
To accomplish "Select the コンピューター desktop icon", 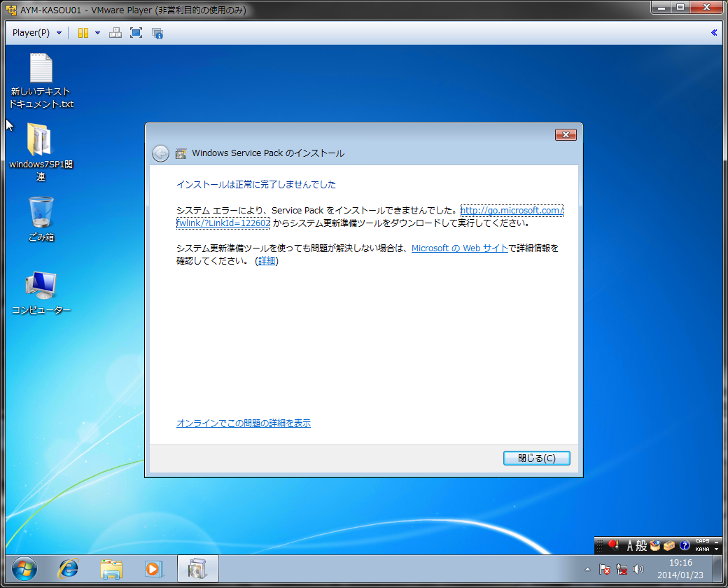I will pyautogui.click(x=41, y=293).
